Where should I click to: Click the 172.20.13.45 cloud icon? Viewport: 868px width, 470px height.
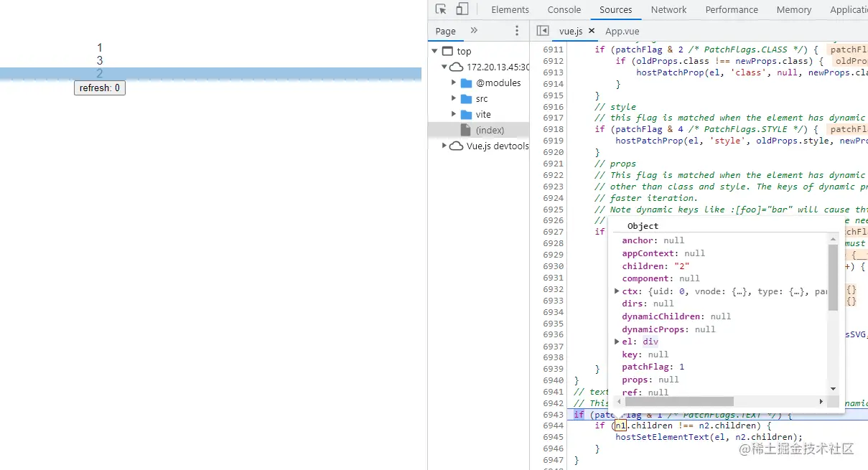457,67
